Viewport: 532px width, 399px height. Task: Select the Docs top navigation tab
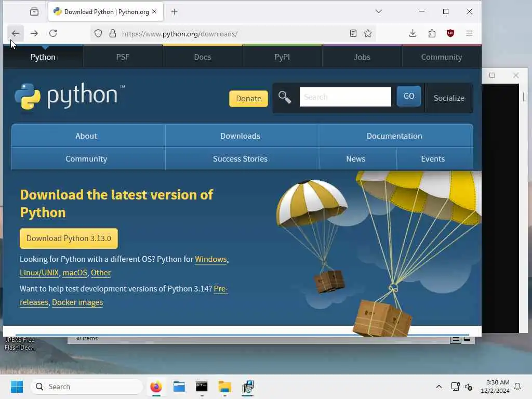pyautogui.click(x=203, y=57)
